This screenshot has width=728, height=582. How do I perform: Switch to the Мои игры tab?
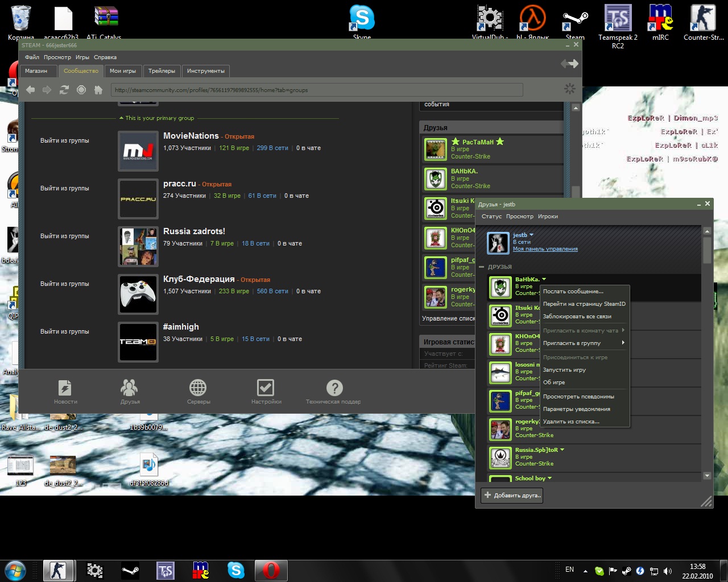coord(123,71)
